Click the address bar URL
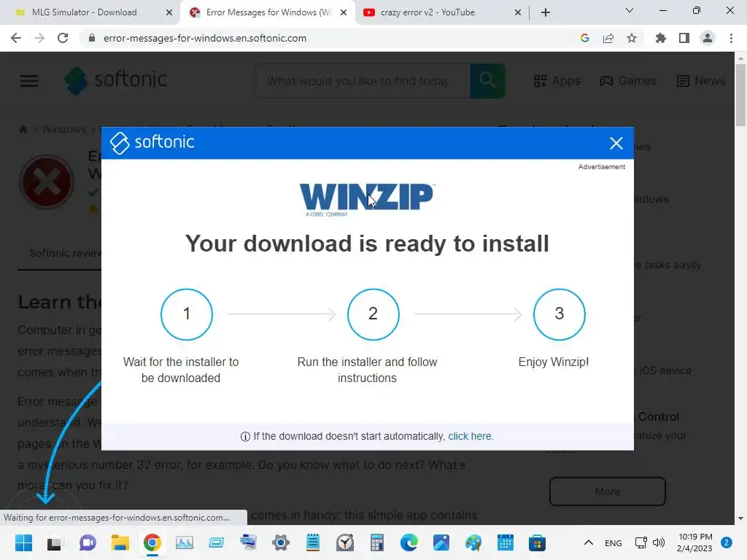The image size is (747, 560). (205, 38)
